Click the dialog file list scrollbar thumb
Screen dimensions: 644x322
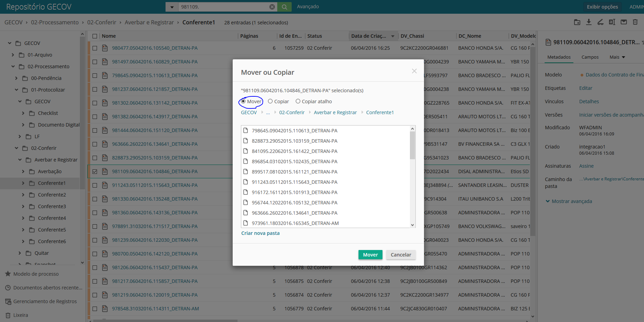(412, 146)
